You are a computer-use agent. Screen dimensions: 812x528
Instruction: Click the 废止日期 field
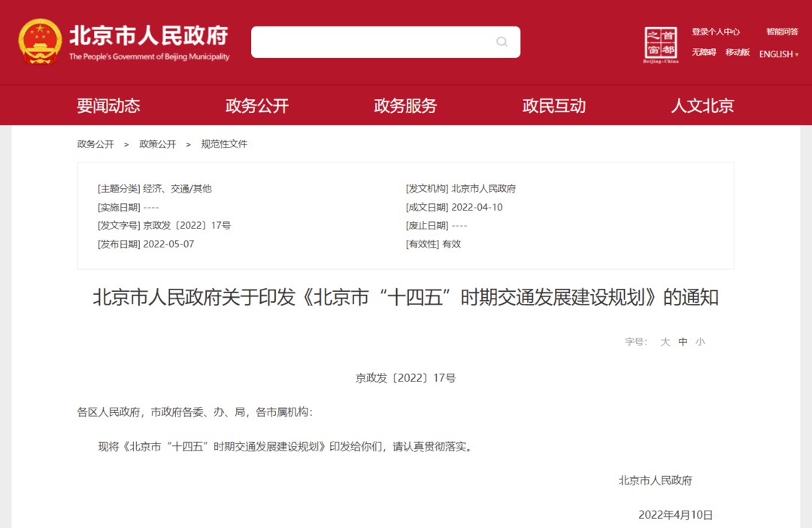[437, 226]
